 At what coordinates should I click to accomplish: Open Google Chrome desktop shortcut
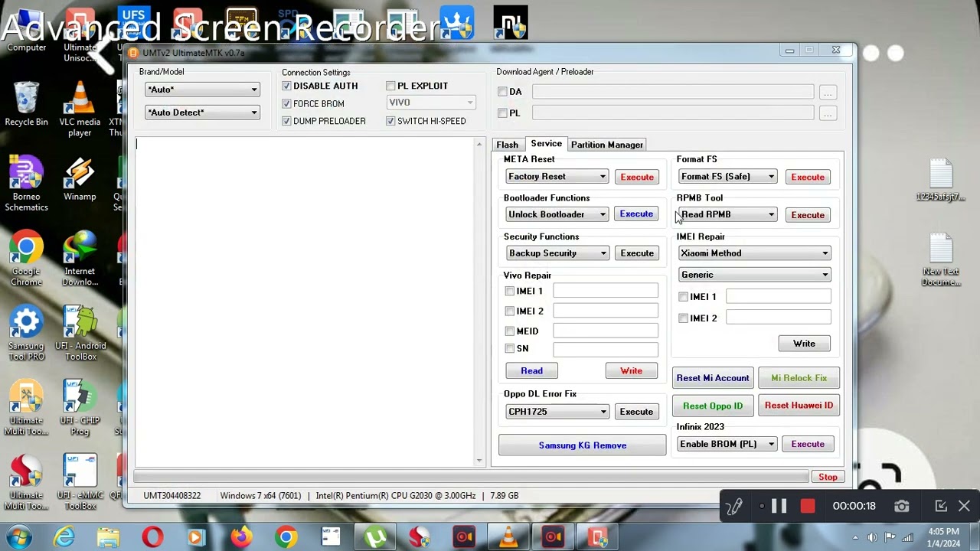coord(26,259)
